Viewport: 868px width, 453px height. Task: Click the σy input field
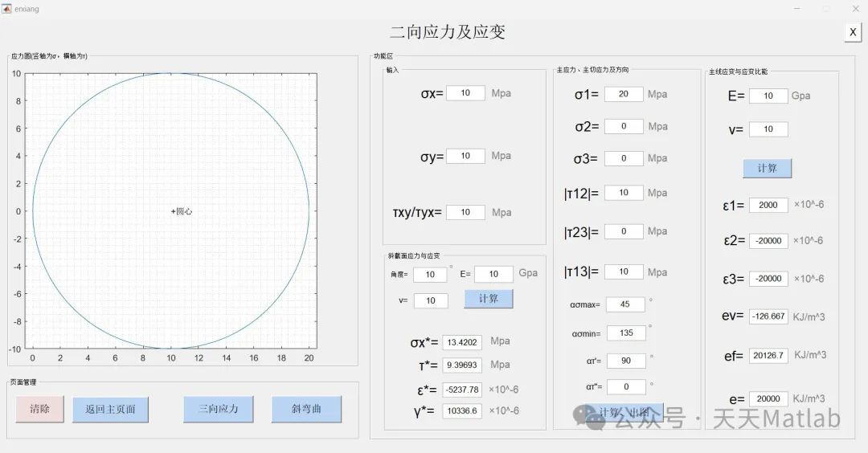coord(465,156)
